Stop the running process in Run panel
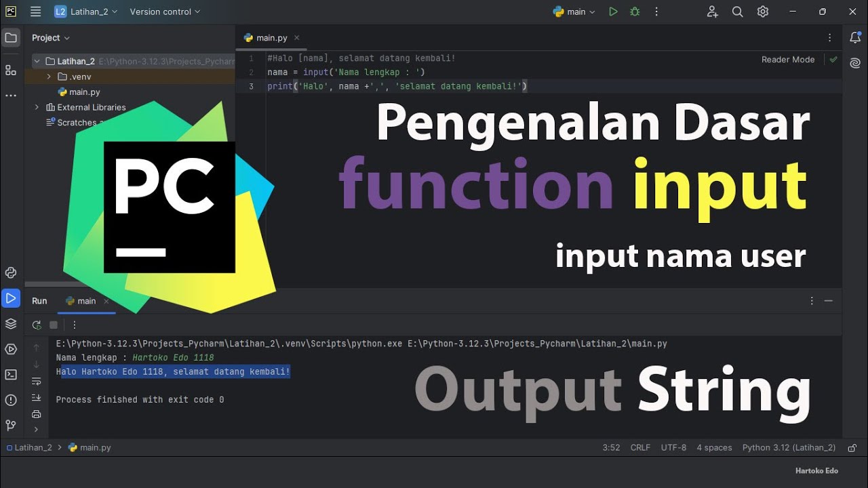 click(x=54, y=325)
